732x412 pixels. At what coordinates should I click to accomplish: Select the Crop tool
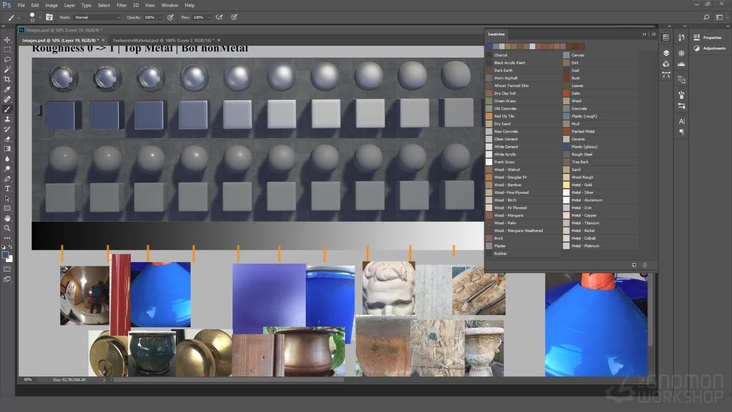(7, 79)
